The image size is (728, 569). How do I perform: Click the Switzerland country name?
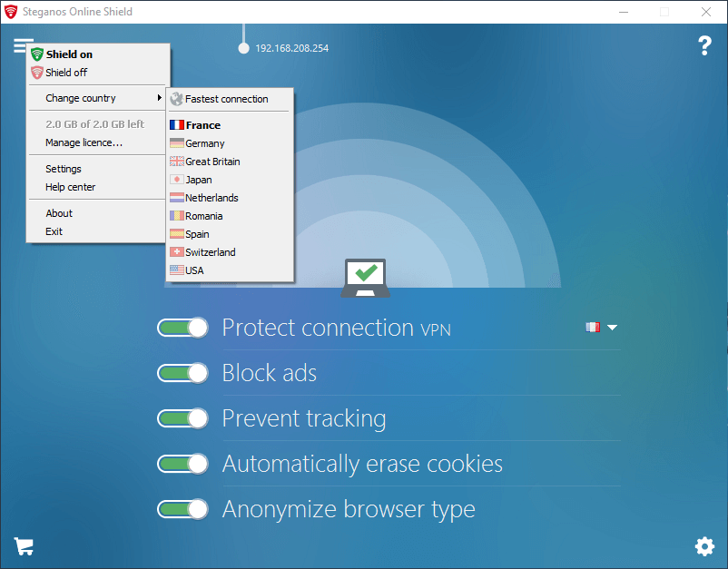pyautogui.click(x=211, y=252)
